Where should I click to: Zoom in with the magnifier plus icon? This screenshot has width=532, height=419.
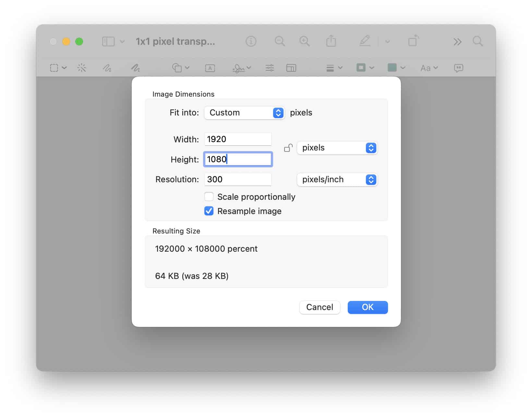coord(304,41)
